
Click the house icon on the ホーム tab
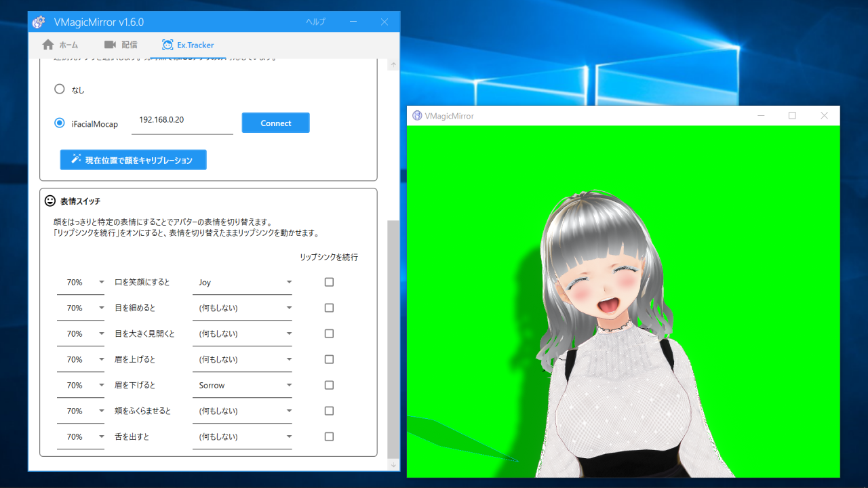click(x=48, y=45)
